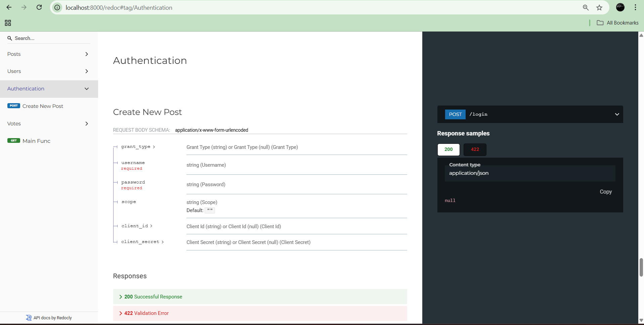Click the user profile avatar icon
The width and height of the screenshot is (644, 325).
click(620, 7)
